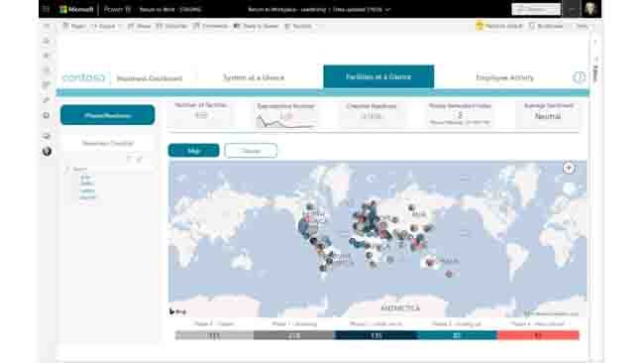Click the light gray Phase 0 bar segment
Viewport: 644px width, 363px height.
214,335
